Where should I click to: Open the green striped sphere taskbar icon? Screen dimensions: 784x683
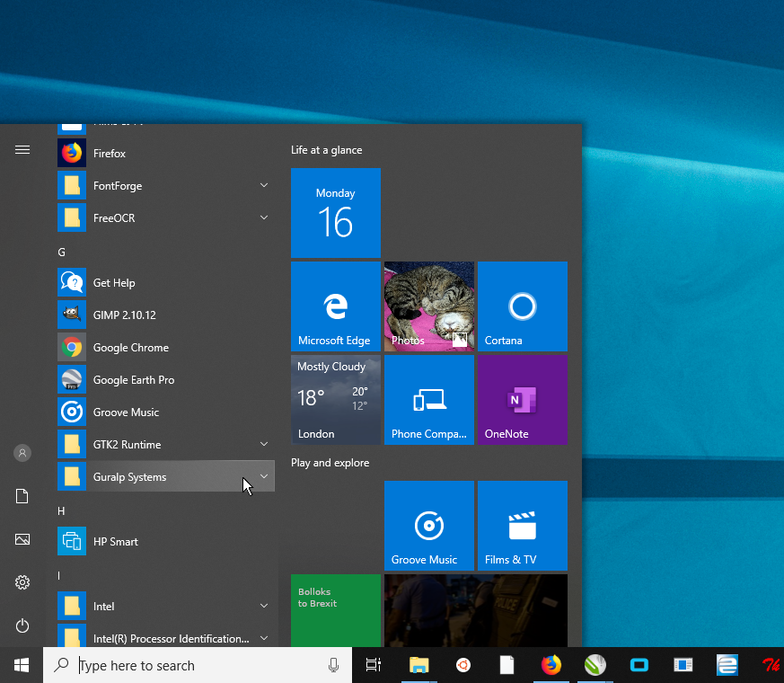tap(595, 665)
